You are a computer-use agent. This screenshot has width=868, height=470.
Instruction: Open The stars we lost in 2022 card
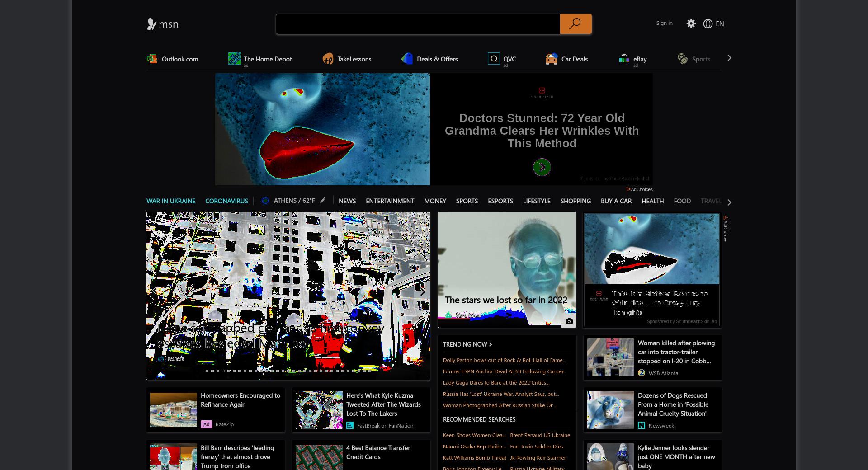(x=506, y=269)
